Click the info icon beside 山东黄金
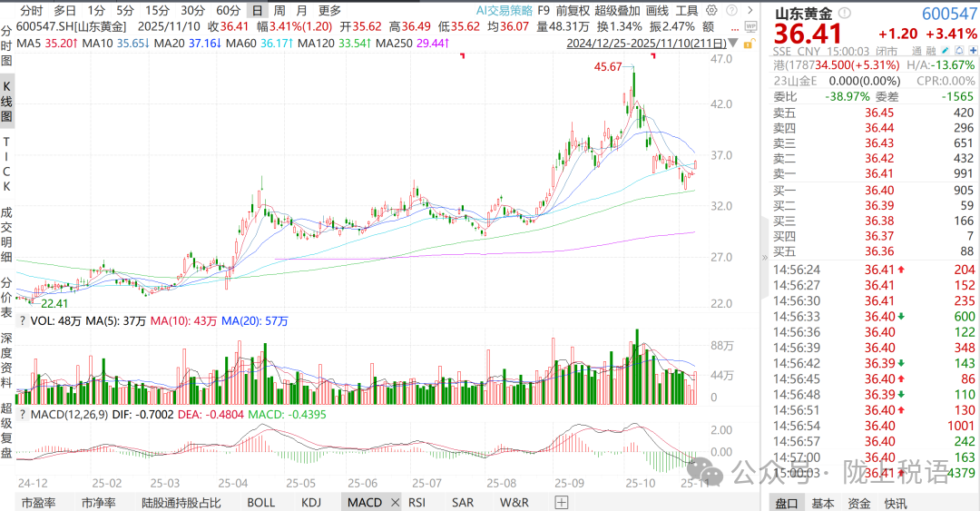Viewport: 980px width, 511px height. click(845, 14)
